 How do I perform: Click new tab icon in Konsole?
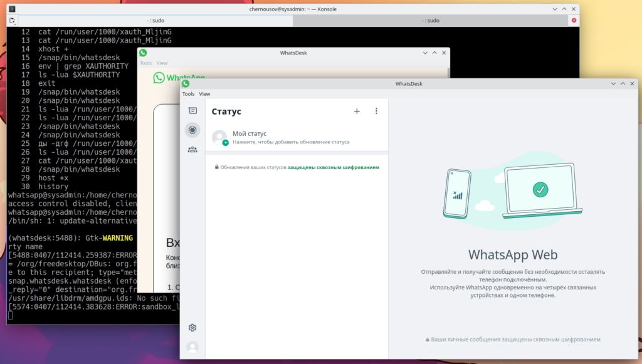[13, 21]
